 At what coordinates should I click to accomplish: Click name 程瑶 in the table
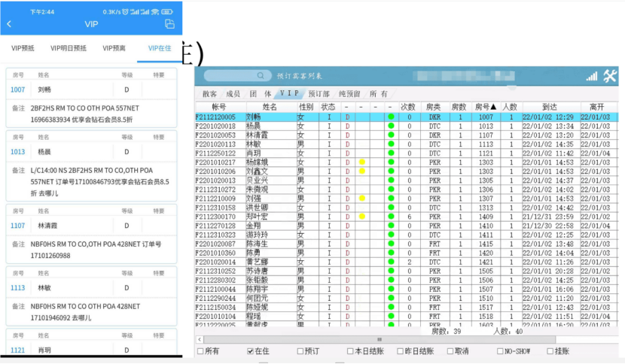(x=254, y=316)
